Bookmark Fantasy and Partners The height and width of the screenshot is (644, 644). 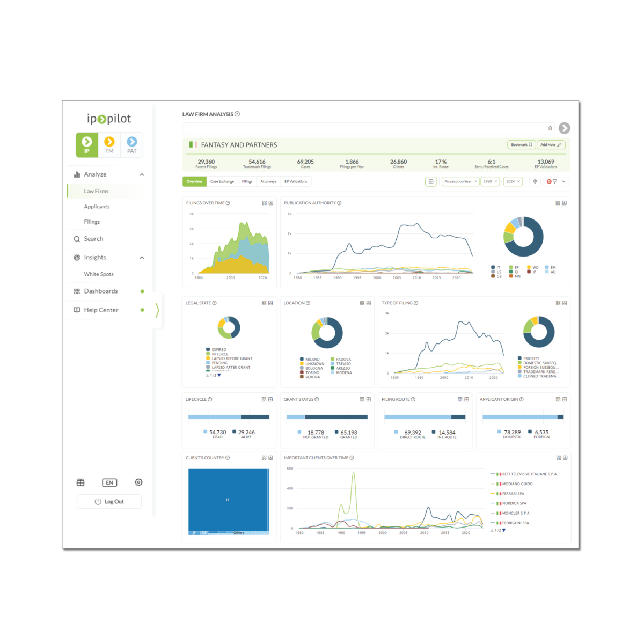(x=521, y=144)
